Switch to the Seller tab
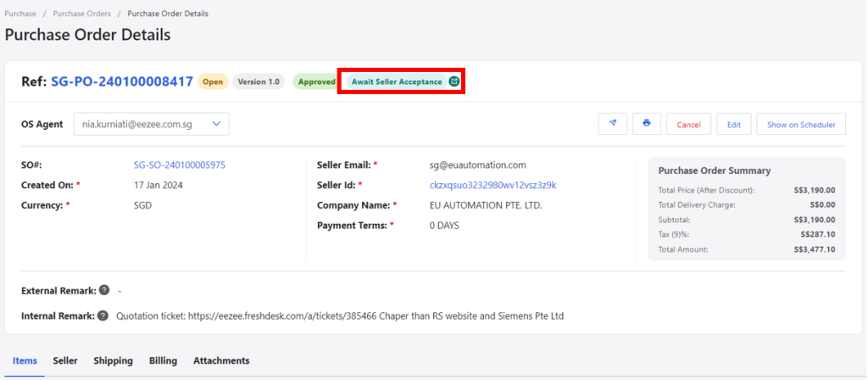This screenshot has height=380, width=868. coord(65,360)
